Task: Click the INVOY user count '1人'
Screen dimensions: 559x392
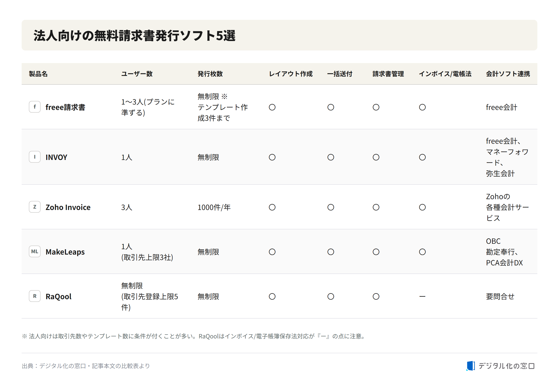Action: point(127,157)
